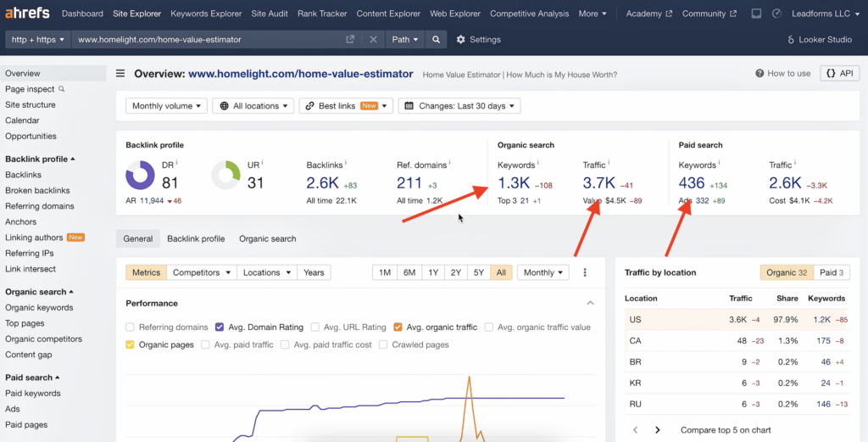Image resolution: width=868 pixels, height=442 pixels.
Task: Go to previous page arrow in Traffic by location
Action: pyautogui.click(x=636, y=430)
